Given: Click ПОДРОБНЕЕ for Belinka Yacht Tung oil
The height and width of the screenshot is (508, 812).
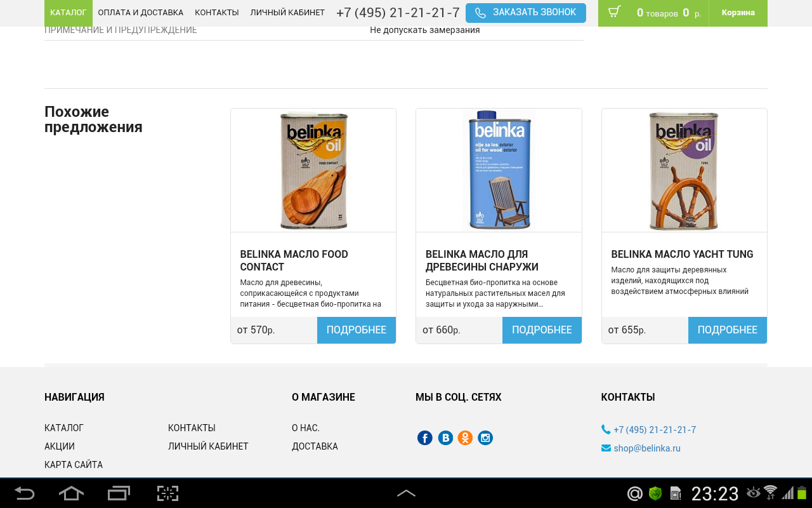Looking at the screenshot, I should point(728,330).
